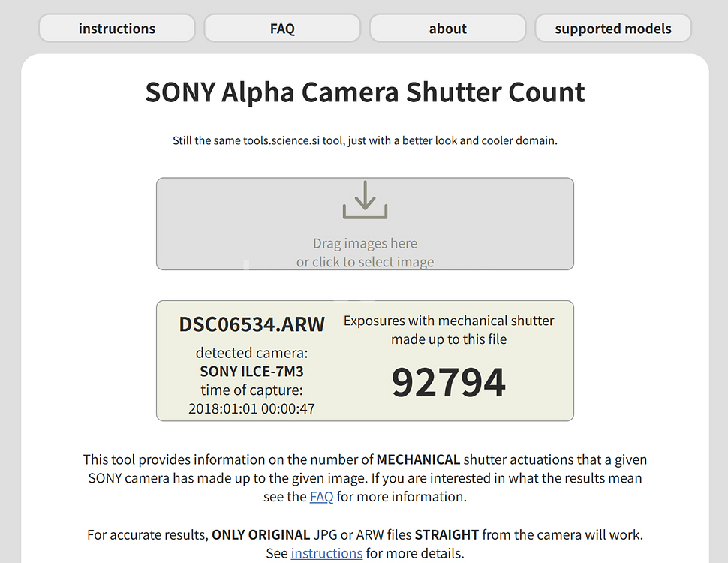
Task: Open the instructions page from top navigation
Action: pos(117,29)
